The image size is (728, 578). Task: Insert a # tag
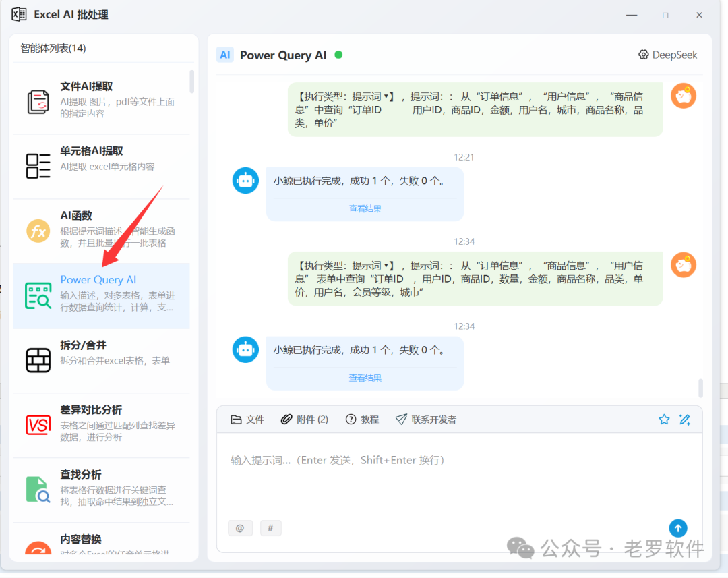pyautogui.click(x=271, y=528)
